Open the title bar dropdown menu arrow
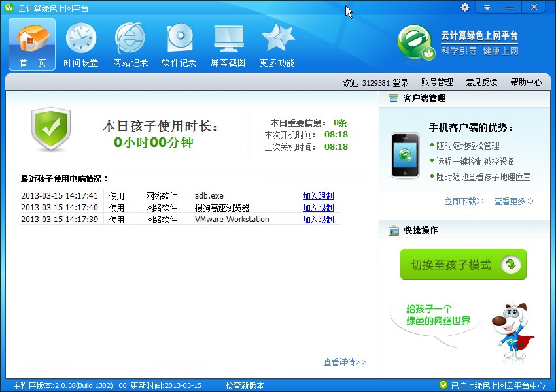This screenshot has height=392, width=556. click(x=487, y=7)
